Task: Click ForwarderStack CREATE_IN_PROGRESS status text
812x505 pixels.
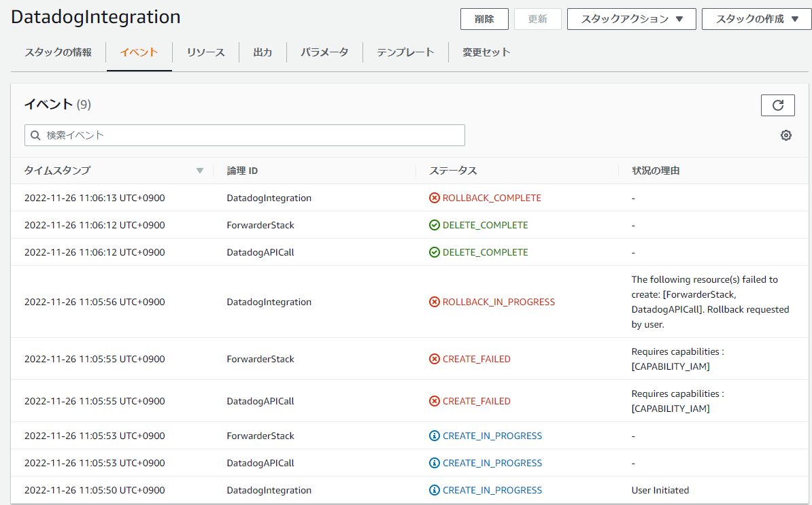Action: coord(492,436)
